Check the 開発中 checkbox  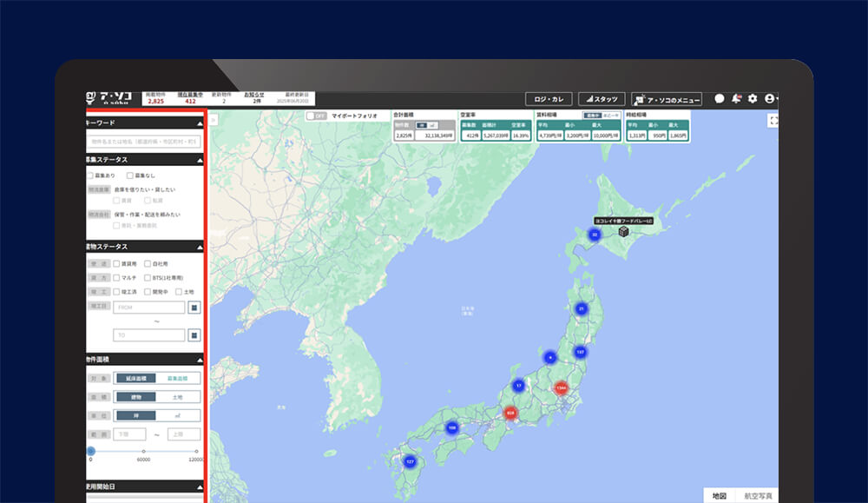[148, 292]
